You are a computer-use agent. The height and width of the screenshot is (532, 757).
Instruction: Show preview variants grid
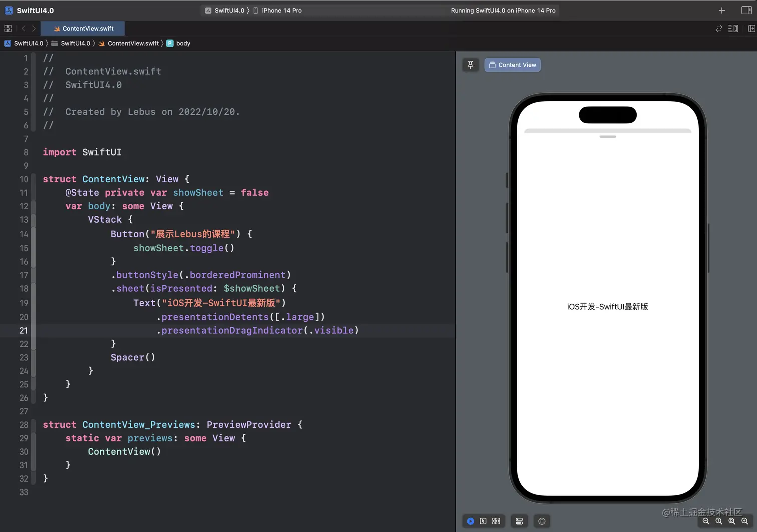point(496,521)
